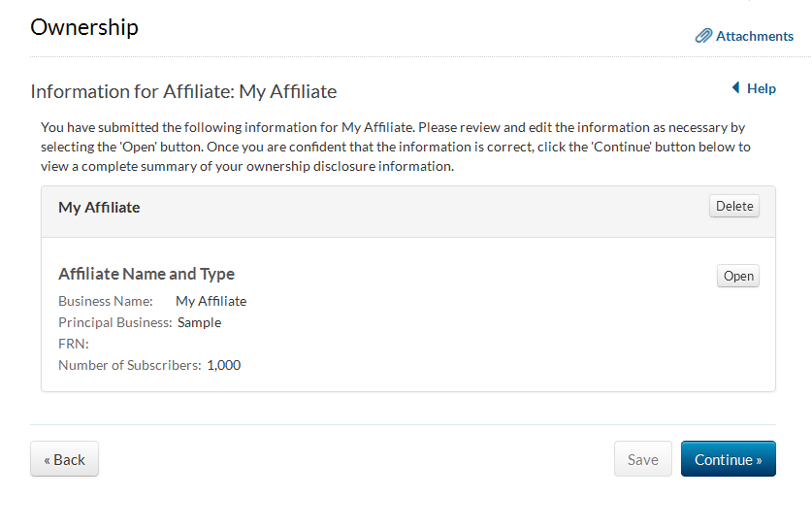Click the instruction paragraph text
The height and width of the screenshot is (530, 812).
(393, 147)
